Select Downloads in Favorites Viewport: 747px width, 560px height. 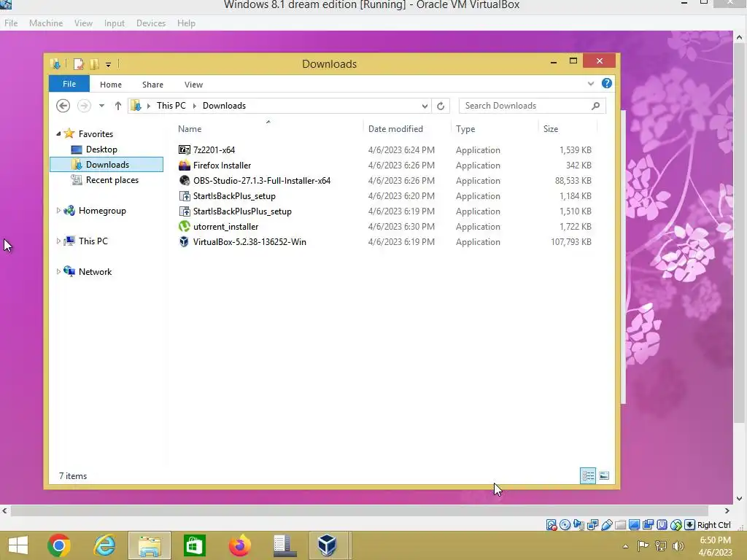coord(107,164)
